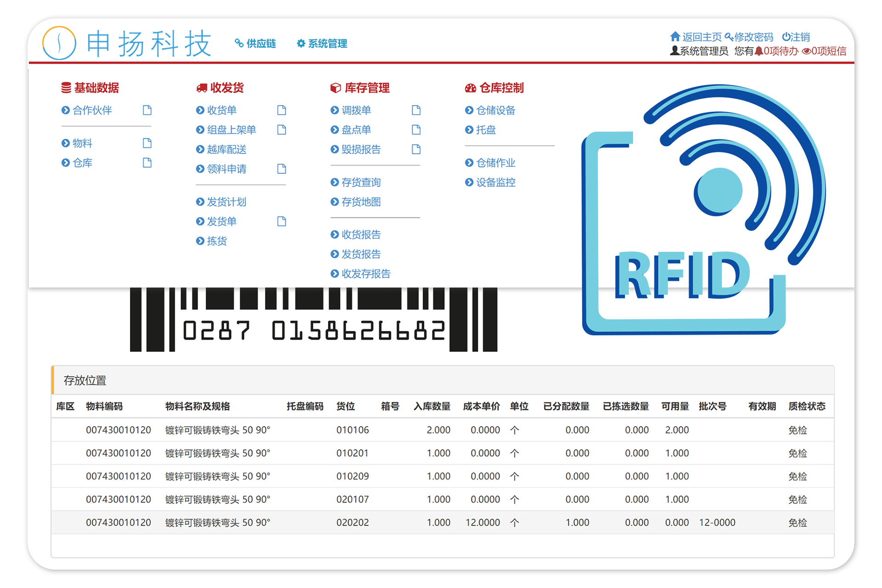This screenshot has width=882, height=588.
Task: Click 返回主页 link
Action: coord(696,37)
